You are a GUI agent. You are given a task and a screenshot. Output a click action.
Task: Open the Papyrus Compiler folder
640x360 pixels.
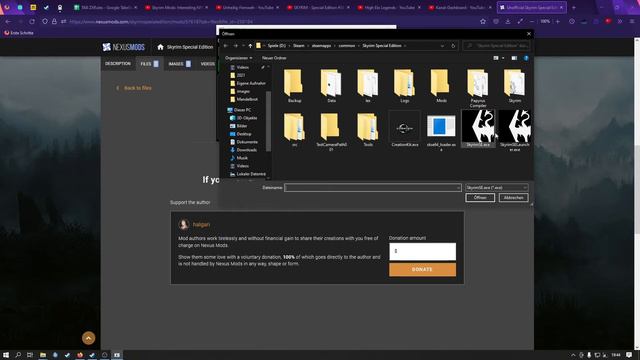(478, 88)
